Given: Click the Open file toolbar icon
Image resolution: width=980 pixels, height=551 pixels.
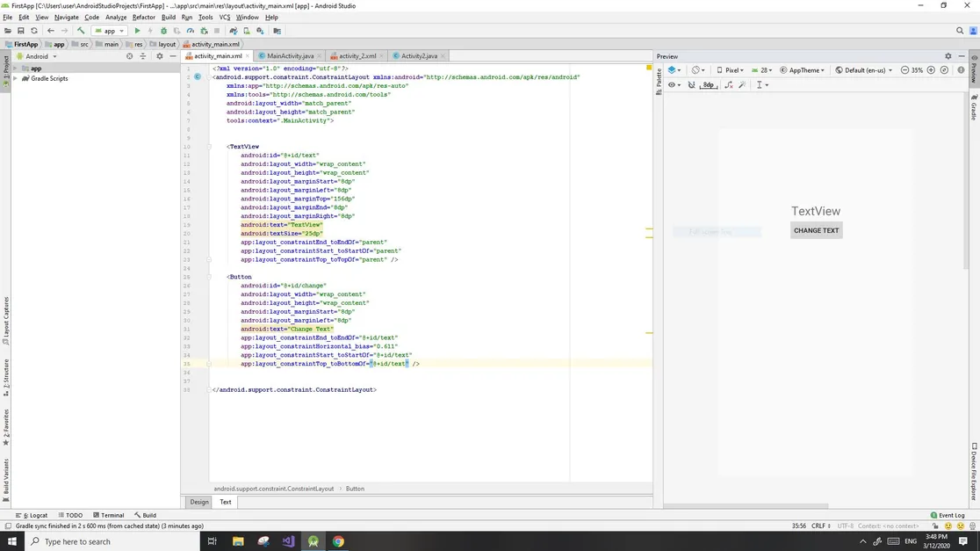Looking at the screenshot, I should pos(8,31).
